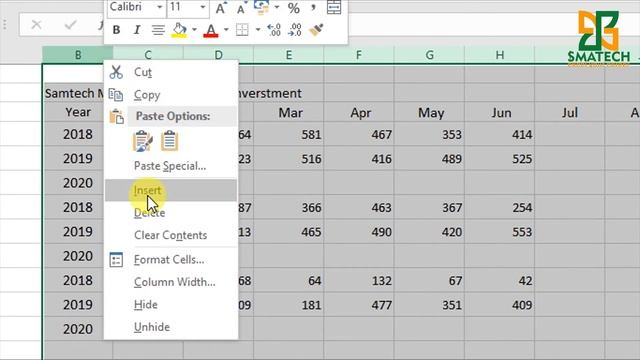Click the Jul header cell
Screen dimensions: 640x360
tap(570, 112)
